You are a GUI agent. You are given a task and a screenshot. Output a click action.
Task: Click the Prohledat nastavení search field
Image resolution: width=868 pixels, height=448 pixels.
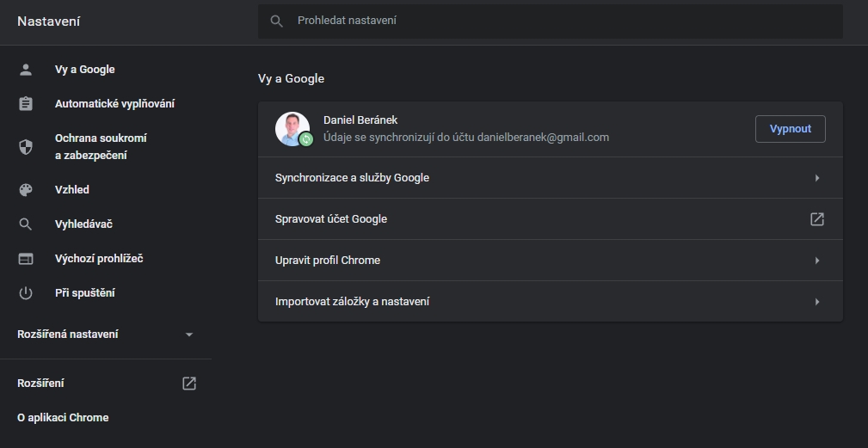coord(551,21)
